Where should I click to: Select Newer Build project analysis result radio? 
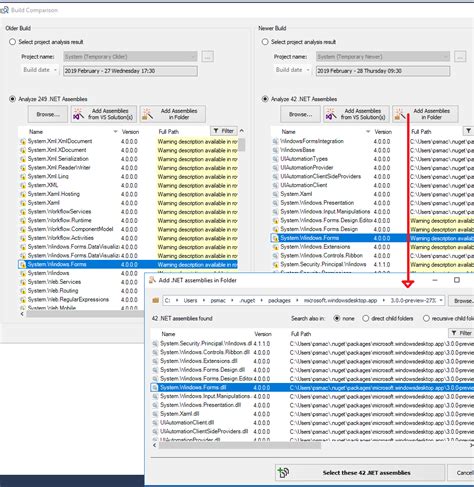(x=265, y=42)
